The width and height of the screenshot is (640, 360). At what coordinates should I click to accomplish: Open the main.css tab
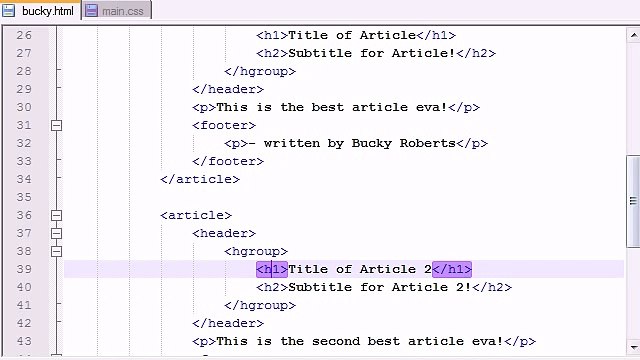click(x=117, y=11)
